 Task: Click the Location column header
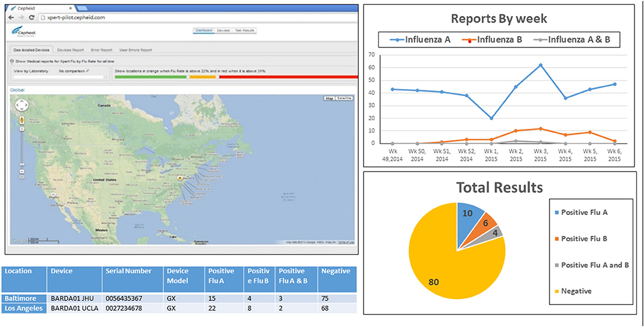(24, 280)
